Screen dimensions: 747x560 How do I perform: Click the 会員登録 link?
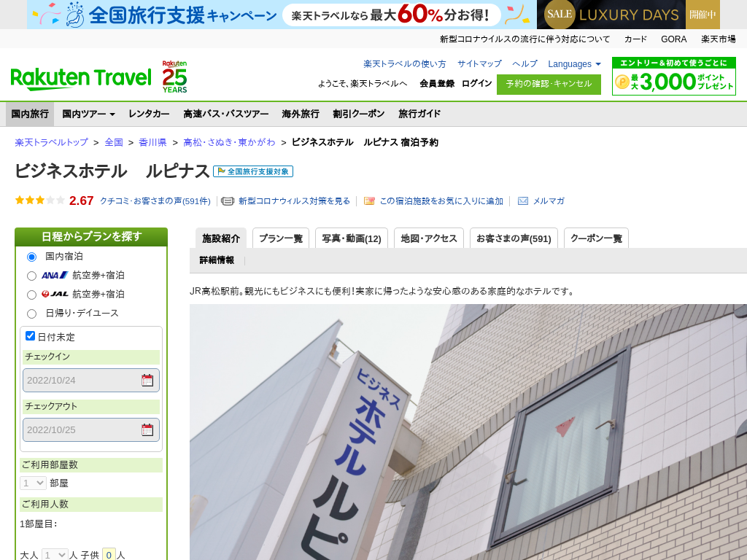pos(437,84)
